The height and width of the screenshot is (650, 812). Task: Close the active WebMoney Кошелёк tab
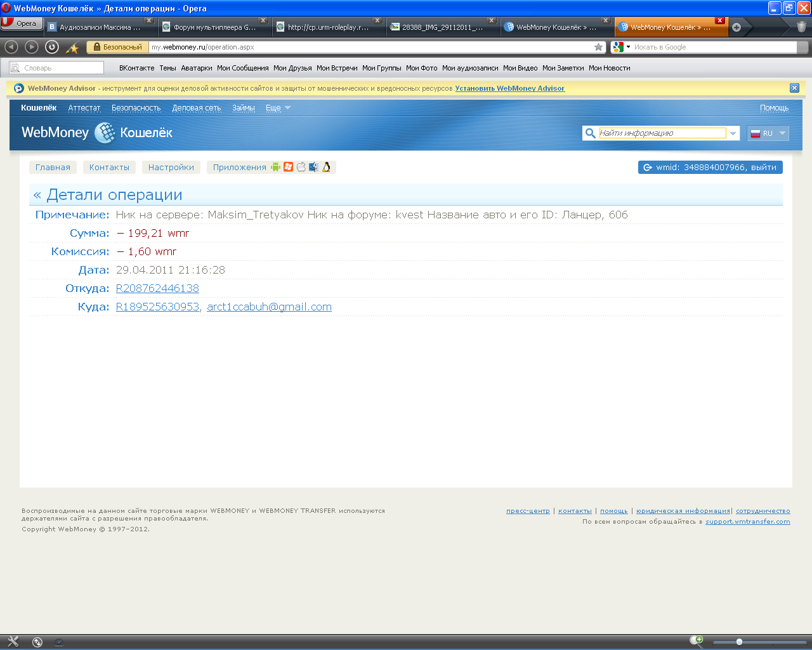tap(719, 20)
